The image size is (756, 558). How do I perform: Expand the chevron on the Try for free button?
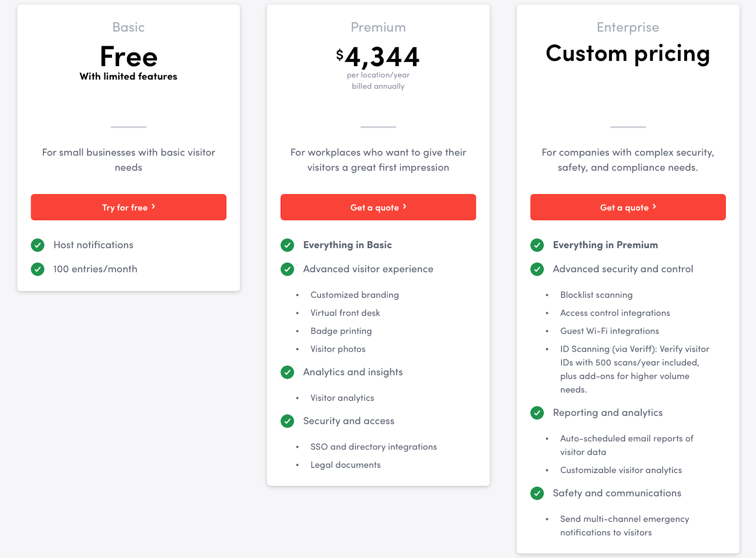[x=153, y=206]
